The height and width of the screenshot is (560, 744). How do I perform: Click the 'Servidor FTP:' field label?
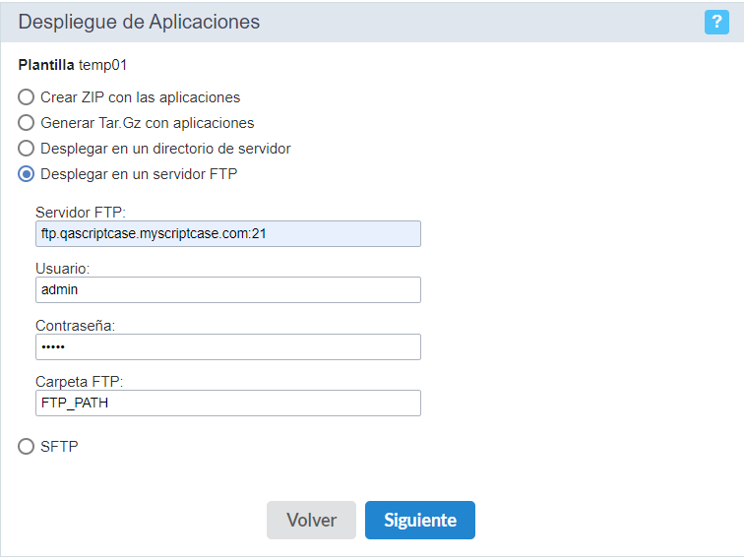[81, 213]
